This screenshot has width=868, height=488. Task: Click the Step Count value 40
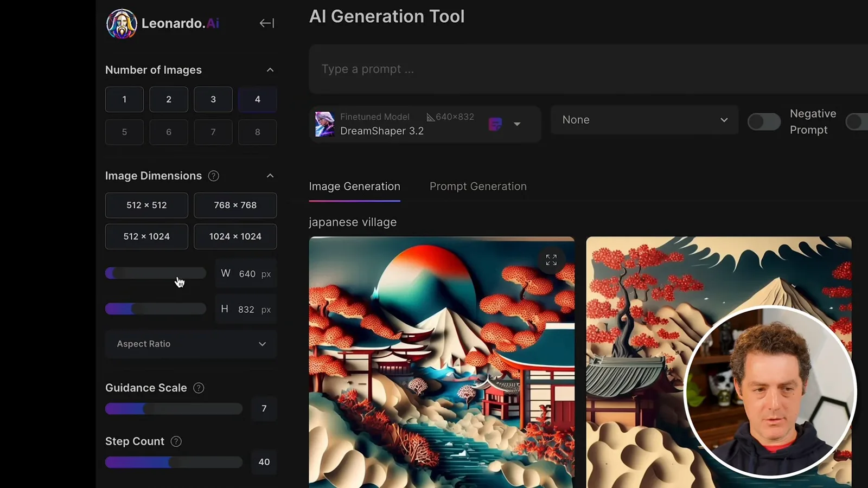click(x=264, y=462)
